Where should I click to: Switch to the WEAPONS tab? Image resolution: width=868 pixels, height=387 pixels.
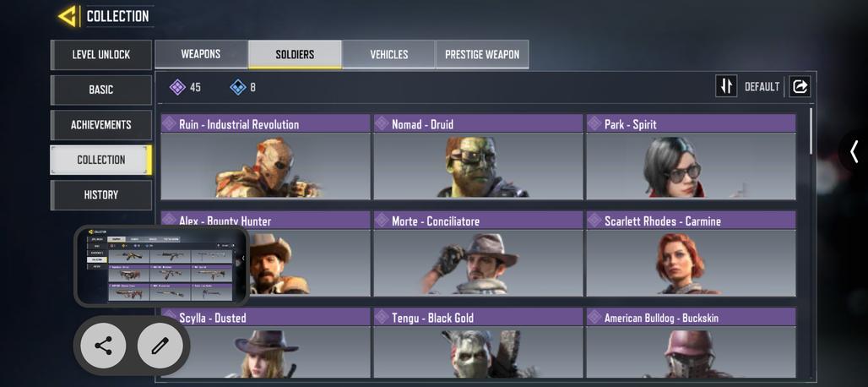(201, 54)
